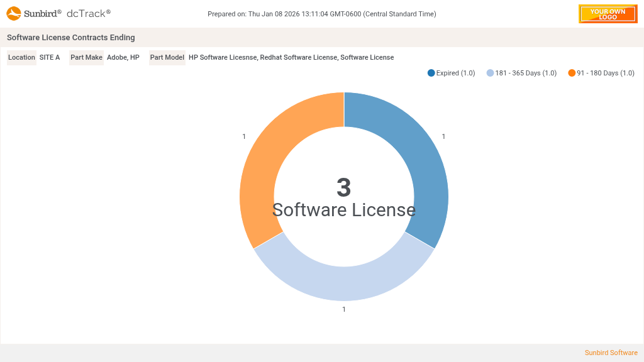Viewport: 644px width, 362px height.
Task: Click the SITE A location value
Action: [50, 58]
